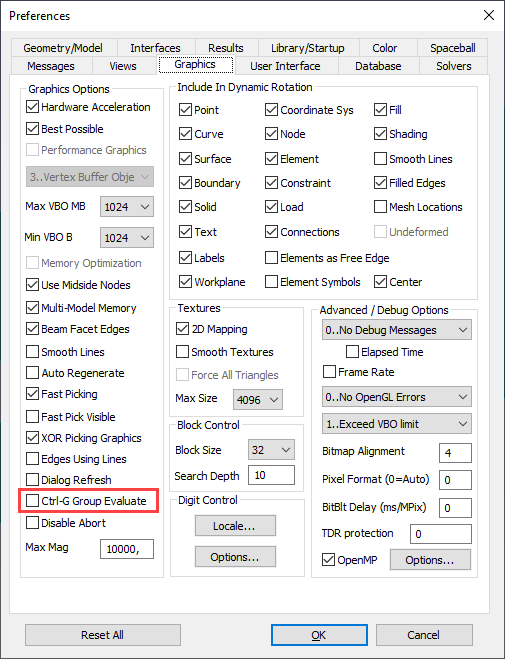Click the Search Depth field
505x659 pixels.
[271, 475]
